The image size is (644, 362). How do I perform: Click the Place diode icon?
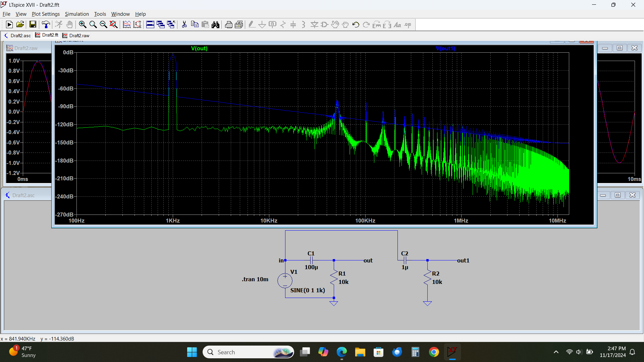click(314, 24)
